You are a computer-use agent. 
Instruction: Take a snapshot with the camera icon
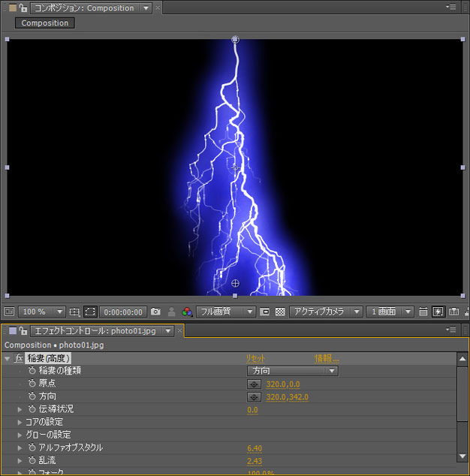[155, 312]
